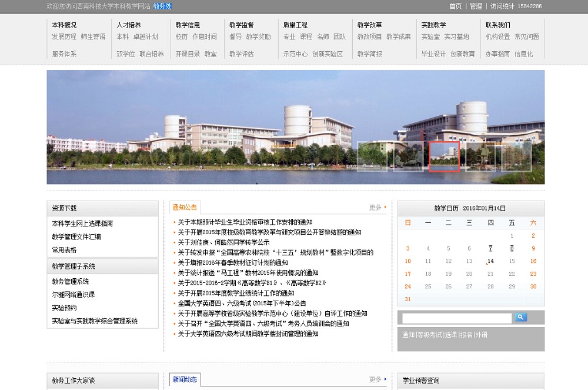Open 校历 under 教学信息
The height and width of the screenshot is (390, 588).
click(181, 36)
